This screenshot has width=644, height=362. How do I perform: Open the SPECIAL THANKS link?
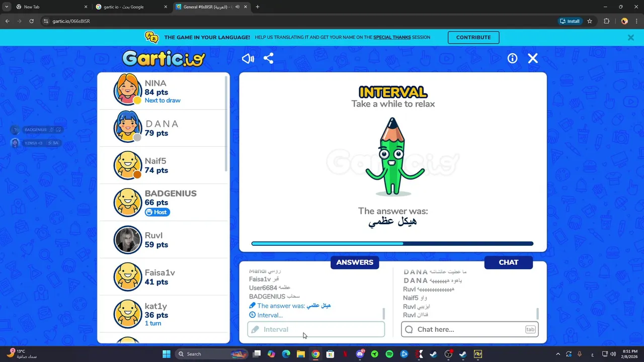(392, 37)
